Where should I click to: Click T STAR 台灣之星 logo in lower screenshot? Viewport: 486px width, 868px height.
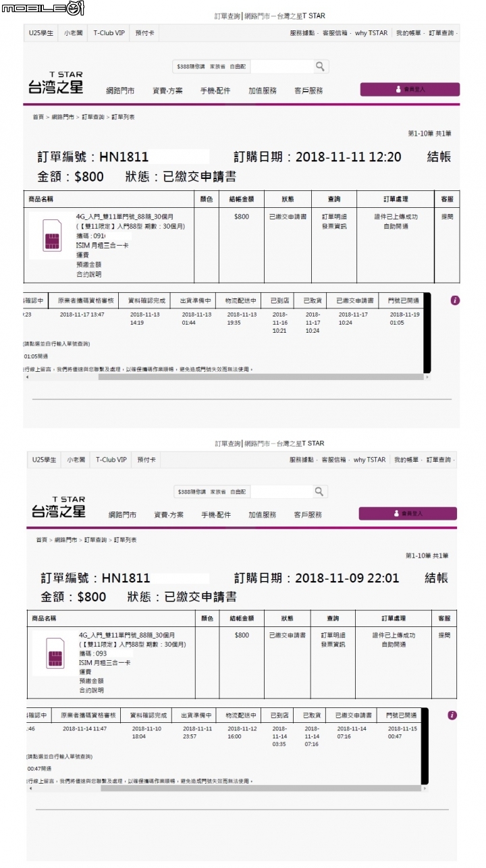coord(58,508)
